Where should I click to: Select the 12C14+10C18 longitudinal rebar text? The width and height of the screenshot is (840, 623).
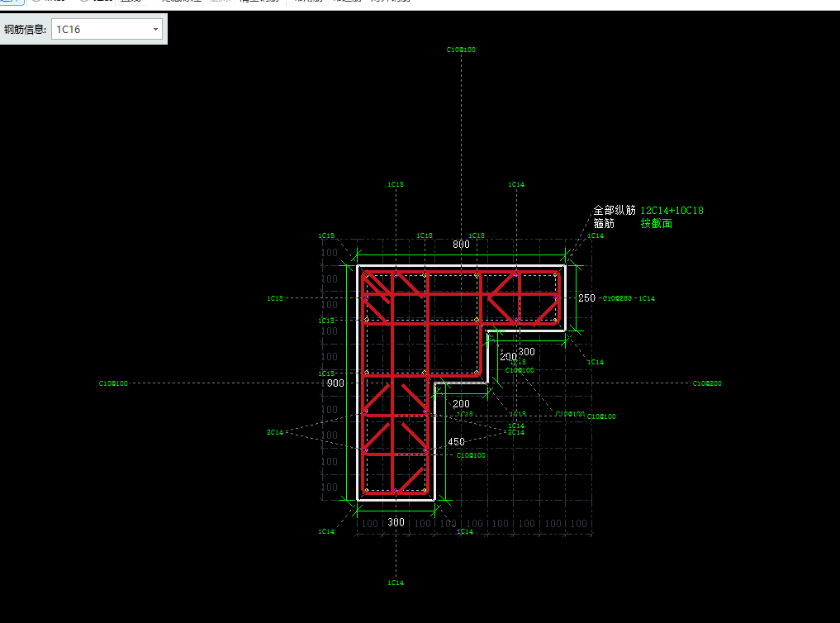[x=672, y=211]
